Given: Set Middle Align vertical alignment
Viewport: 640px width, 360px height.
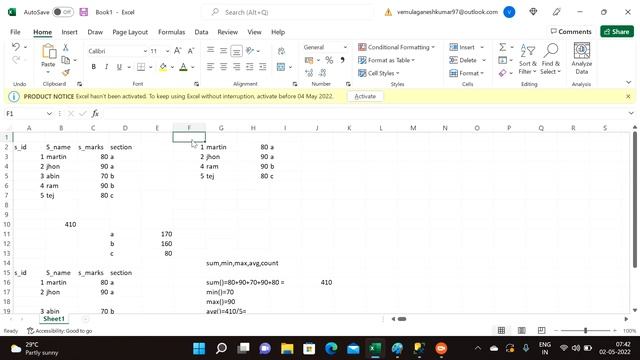Looking at the screenshot, I should click(x=223, y=51).
